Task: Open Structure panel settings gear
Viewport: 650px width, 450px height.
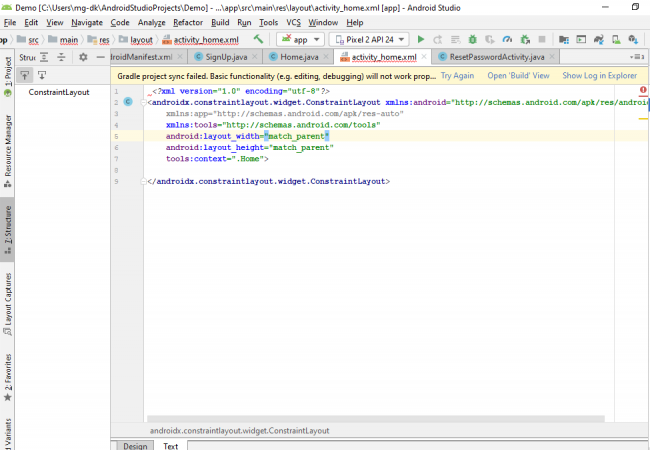Action: coord(83,57)
